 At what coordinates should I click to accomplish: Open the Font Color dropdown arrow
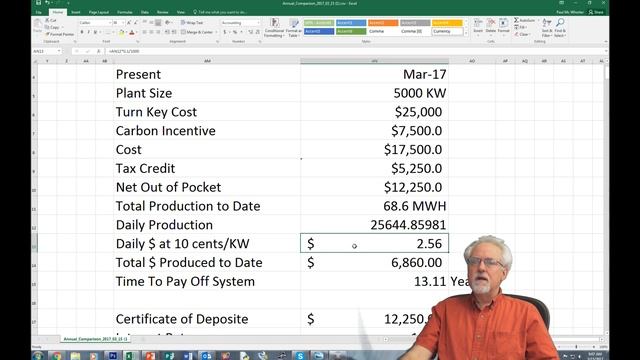tap(136, 33)
